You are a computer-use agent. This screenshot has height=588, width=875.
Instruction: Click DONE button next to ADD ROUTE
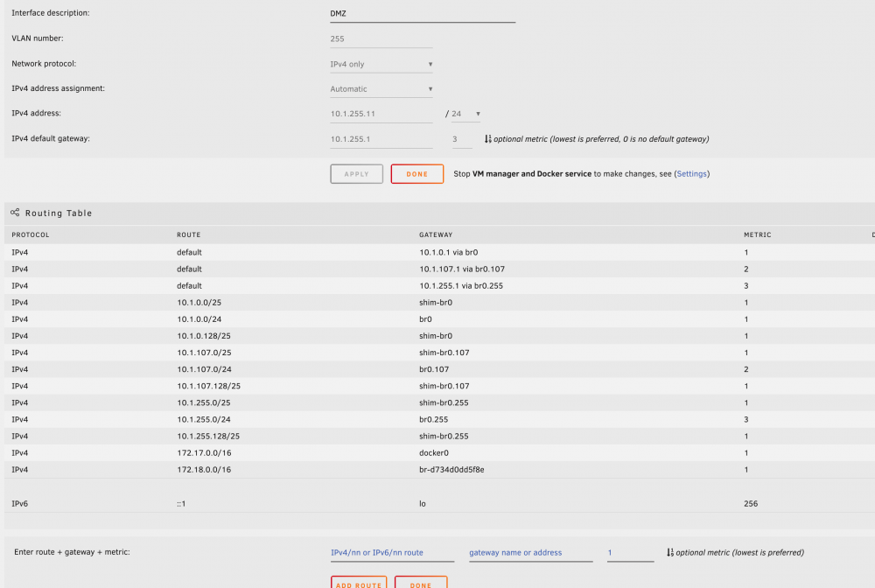coord(421,583)
